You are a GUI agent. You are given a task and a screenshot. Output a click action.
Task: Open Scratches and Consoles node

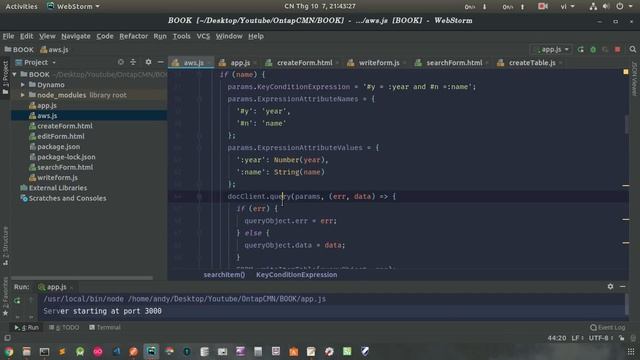pos(67,198)
